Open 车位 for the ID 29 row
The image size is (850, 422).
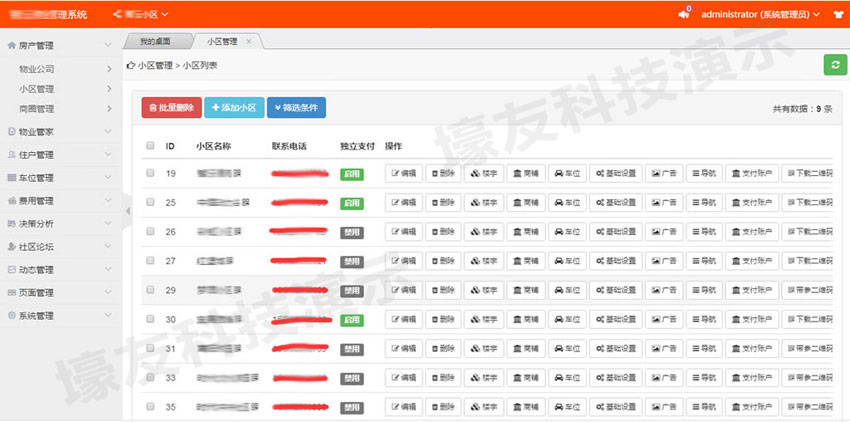click(567, 290)
